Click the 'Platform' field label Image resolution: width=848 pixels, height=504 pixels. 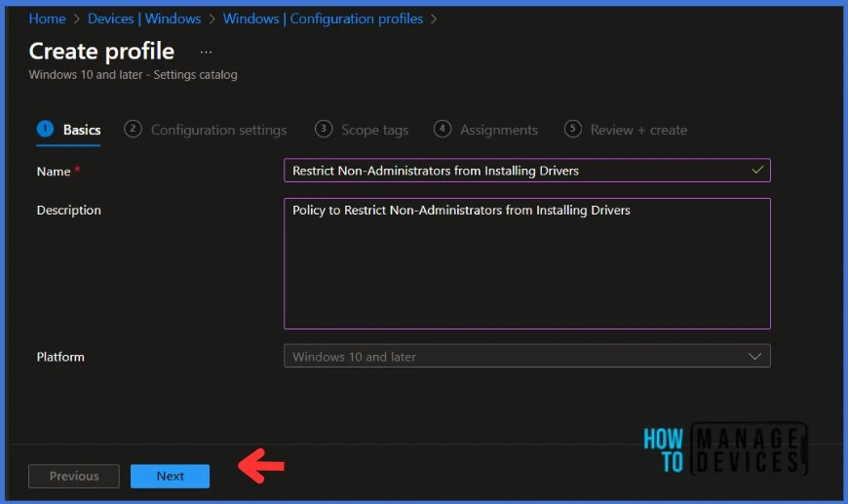[60, 357]
